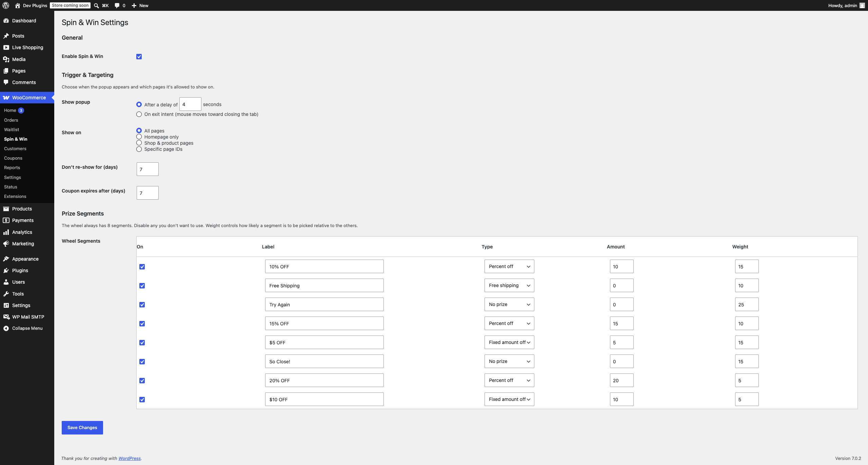Click the Users person icon

(x=6, y=282)
